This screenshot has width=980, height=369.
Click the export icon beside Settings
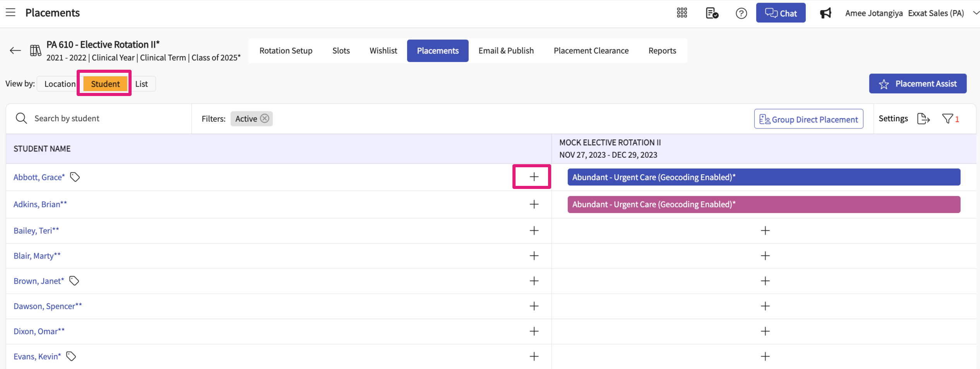click(x=923, y=119)
